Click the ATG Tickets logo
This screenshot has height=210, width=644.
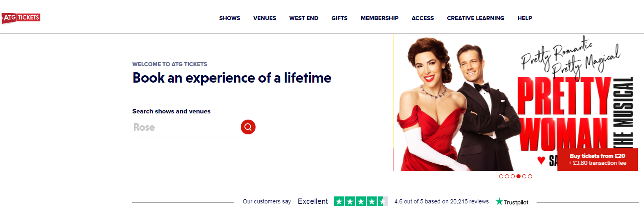click(21, 18)
